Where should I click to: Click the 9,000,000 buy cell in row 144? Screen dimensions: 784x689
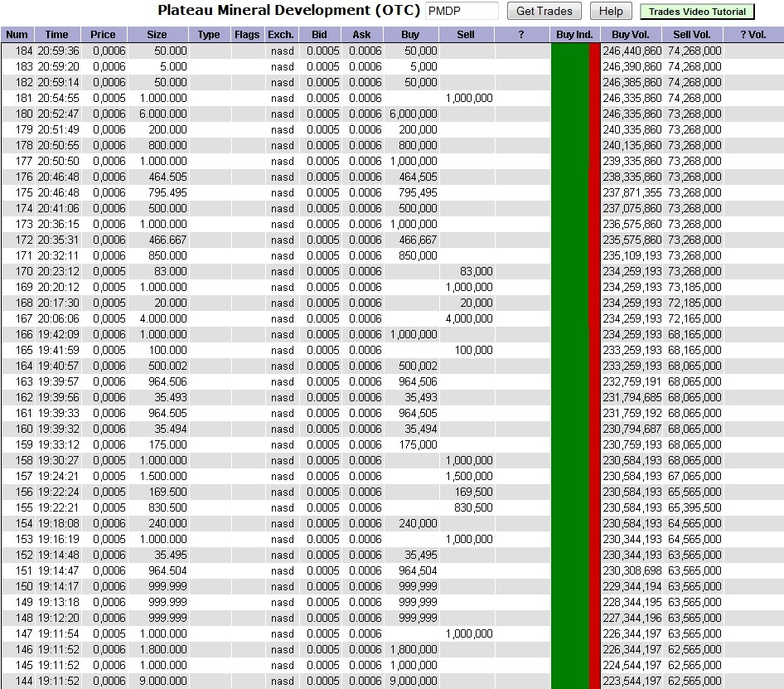click(412, 681)
